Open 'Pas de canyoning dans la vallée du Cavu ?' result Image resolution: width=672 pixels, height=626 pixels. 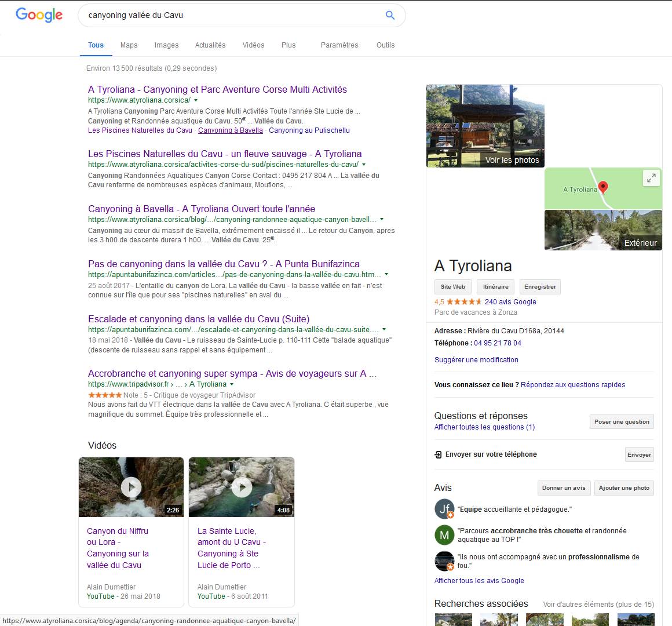(x=224, y=264)
